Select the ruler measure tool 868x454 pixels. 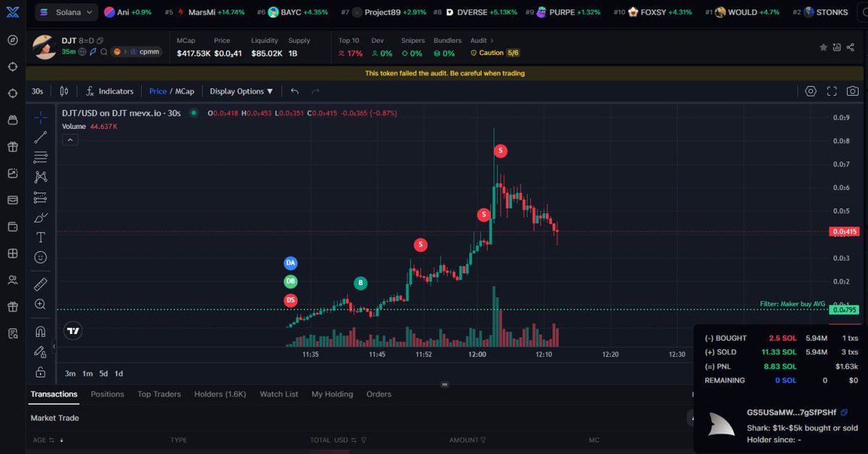[x=41, y=285]
